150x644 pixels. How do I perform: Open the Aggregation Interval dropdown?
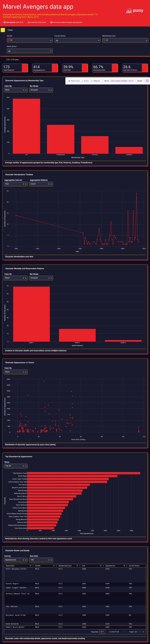pos(16,184)
